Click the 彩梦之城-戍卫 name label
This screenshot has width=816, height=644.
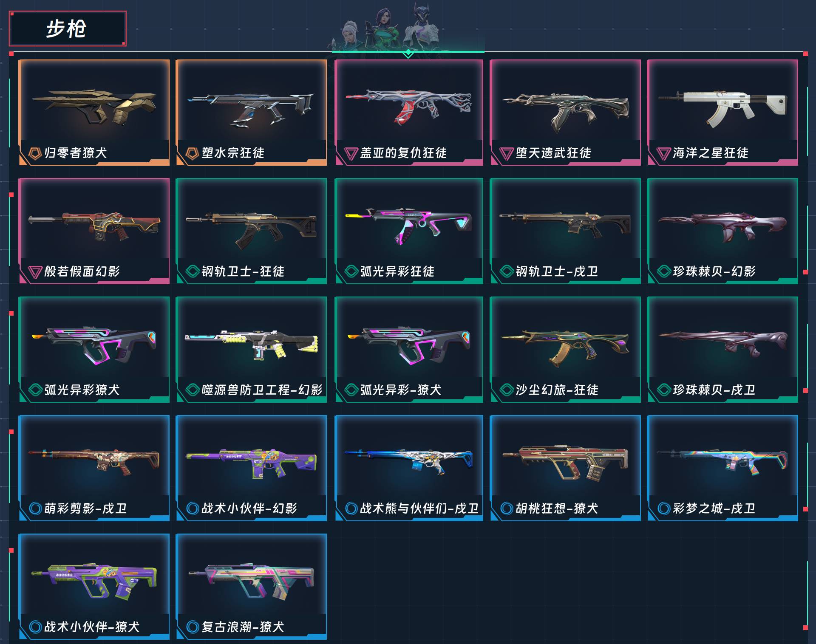click(714, 508)
